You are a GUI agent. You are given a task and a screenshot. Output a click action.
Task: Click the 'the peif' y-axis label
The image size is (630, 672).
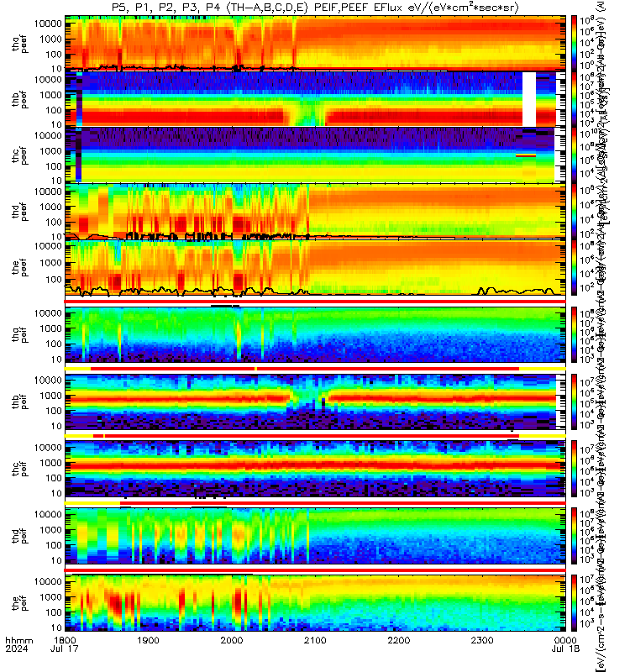point(19,603)
